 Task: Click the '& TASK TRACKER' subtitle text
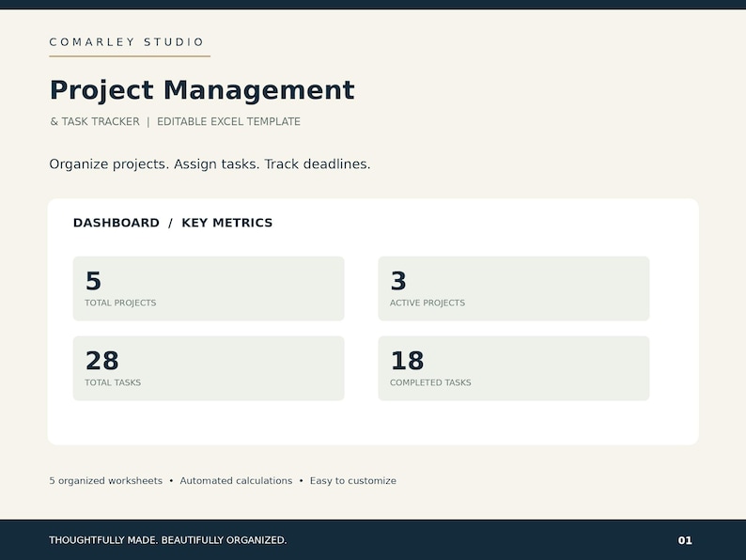95,122
